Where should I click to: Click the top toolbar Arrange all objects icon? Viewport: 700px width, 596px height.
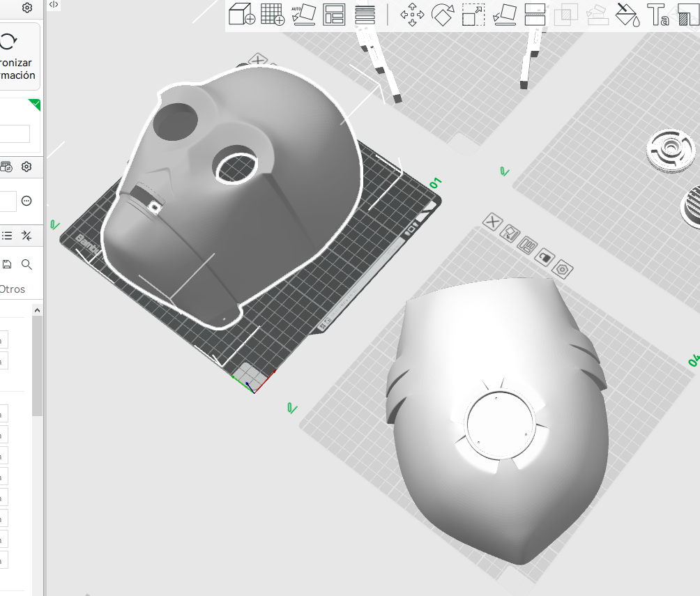click(x=334, y=14)
